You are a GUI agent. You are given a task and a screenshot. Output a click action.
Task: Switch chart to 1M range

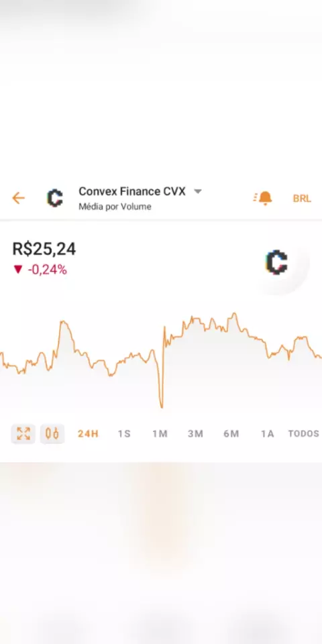pyautogui.click(x=160, y=434)
